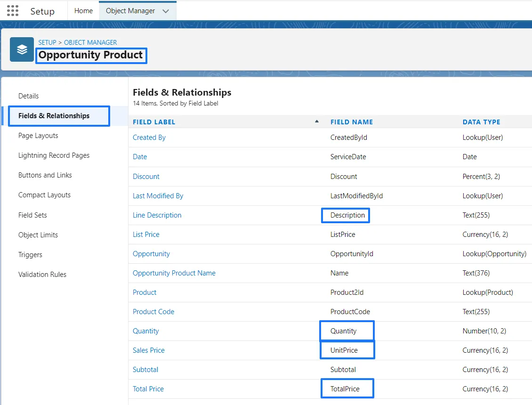Open Triggers section
This screenshot has height=405, width=532.
[30, 255]
